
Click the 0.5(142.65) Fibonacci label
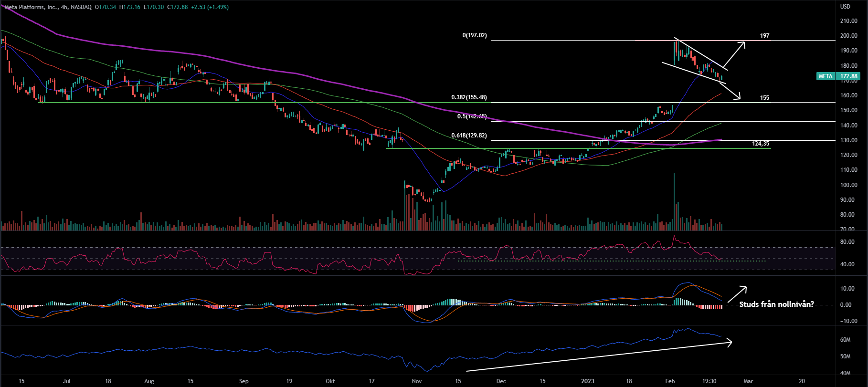coord(472,116)
